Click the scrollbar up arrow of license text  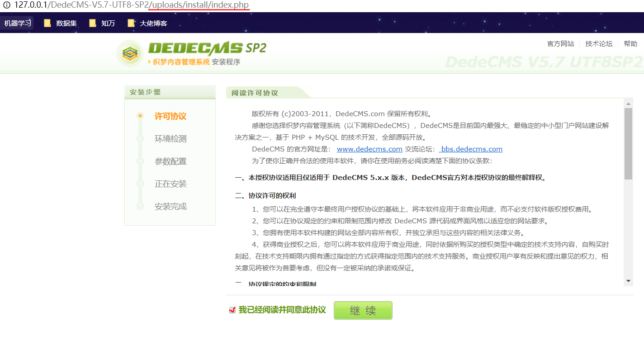tap(628, 104)
